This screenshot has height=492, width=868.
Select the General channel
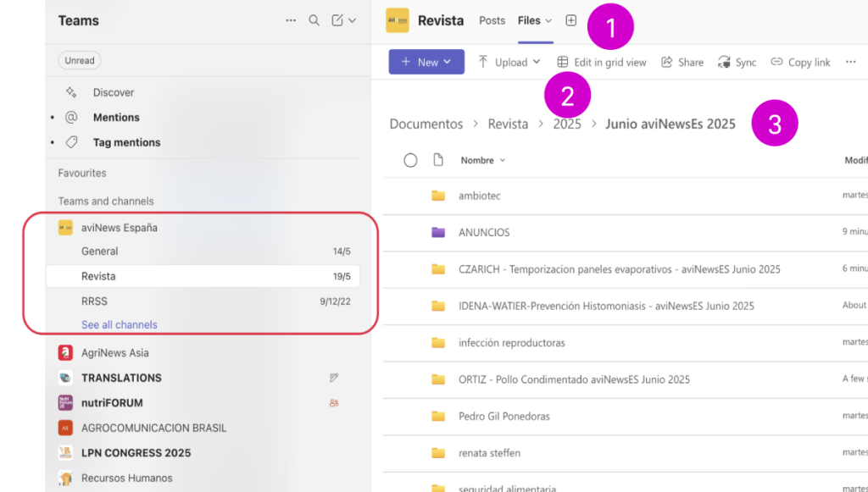pyautogui.click(x=100, y=252)
